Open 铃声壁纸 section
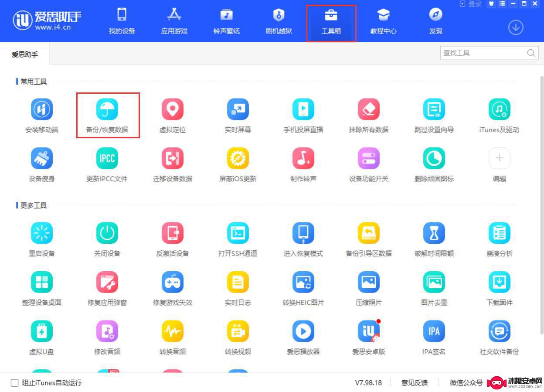 tap(227, 21)
